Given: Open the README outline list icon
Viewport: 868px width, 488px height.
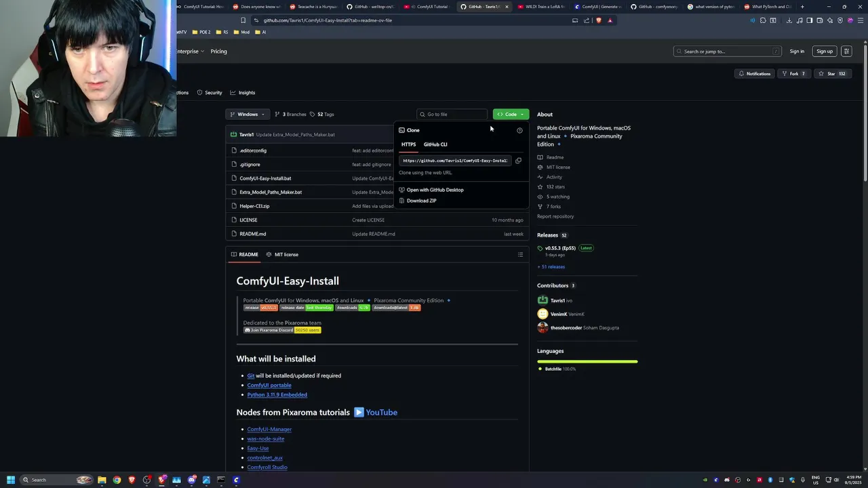Looking at the screenshot, I should [520, 254].
